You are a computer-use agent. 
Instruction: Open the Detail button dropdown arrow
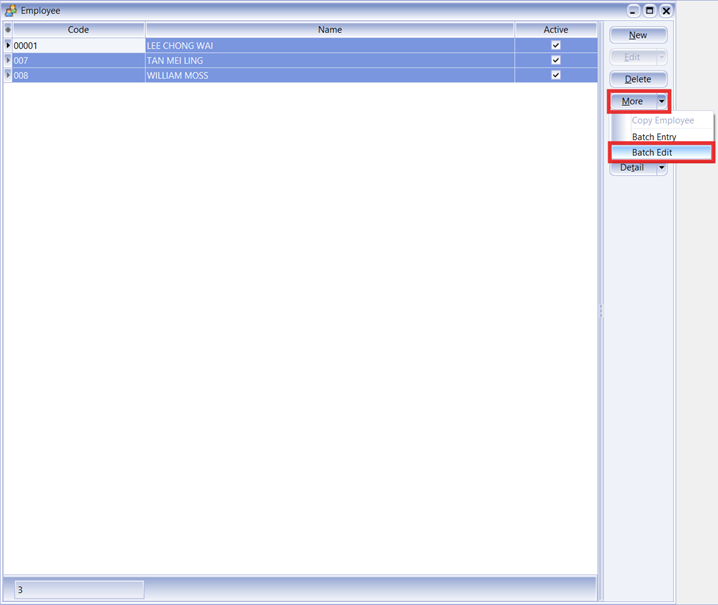click(661, 168)
